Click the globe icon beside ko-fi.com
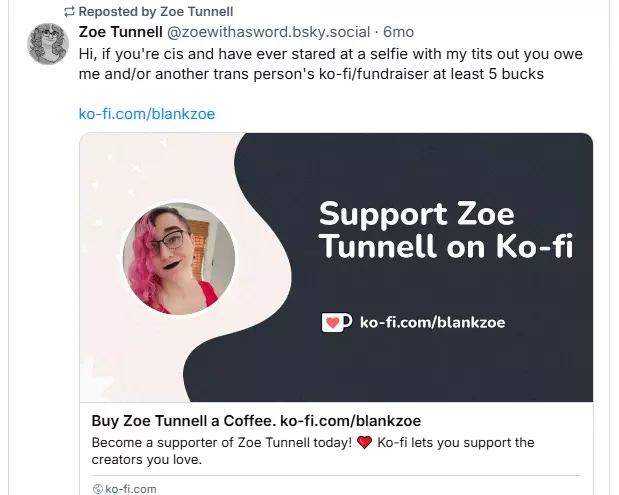 pos(97,488)
